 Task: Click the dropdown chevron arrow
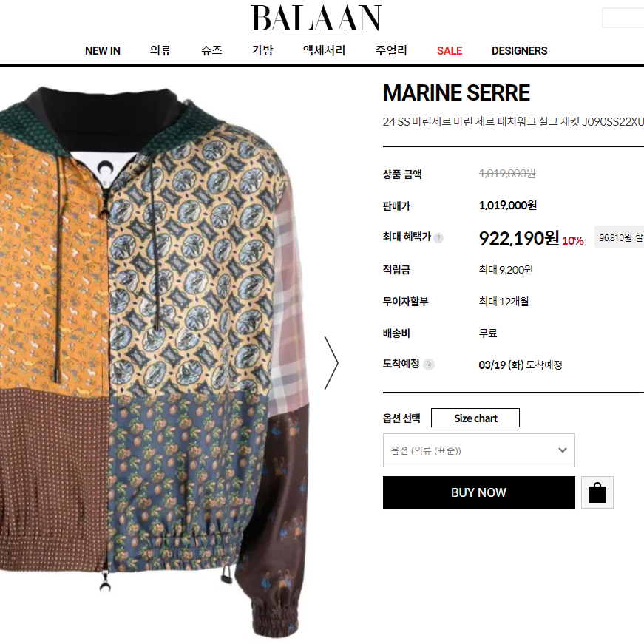pos(562,450)
